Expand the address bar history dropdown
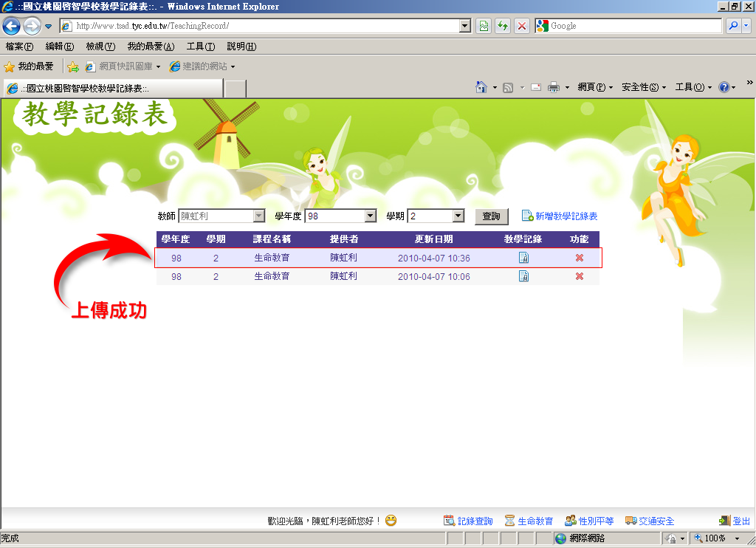The height and width of the screenshot is (548, 756). [465, 26]
